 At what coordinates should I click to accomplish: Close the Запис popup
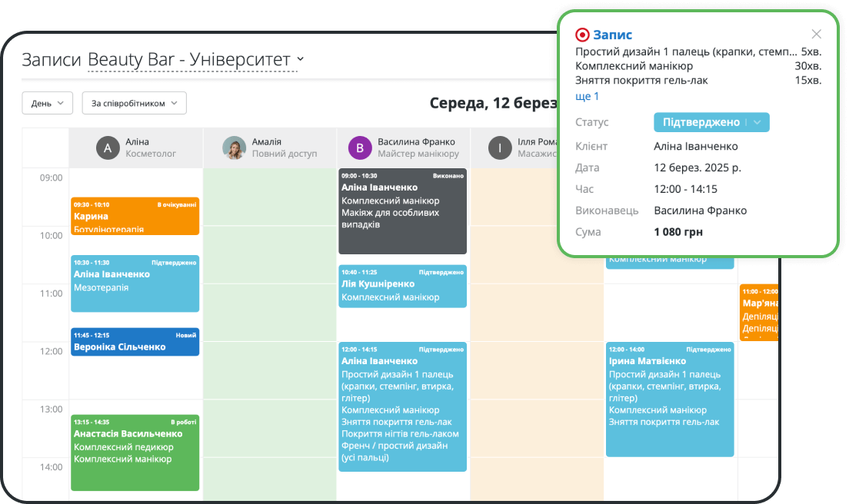coord(816,34)
